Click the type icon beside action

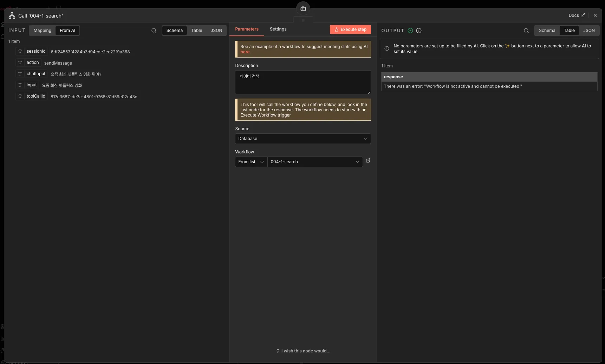pos(20,62)
